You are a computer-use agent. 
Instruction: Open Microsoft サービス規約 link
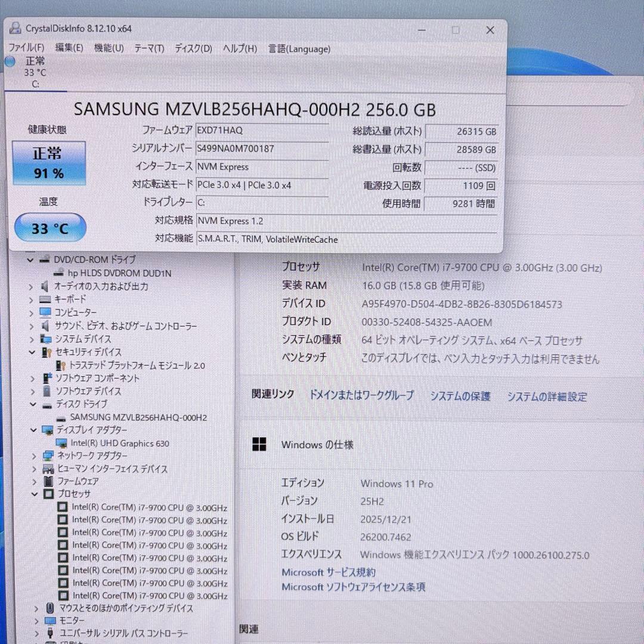pos(329,572)
